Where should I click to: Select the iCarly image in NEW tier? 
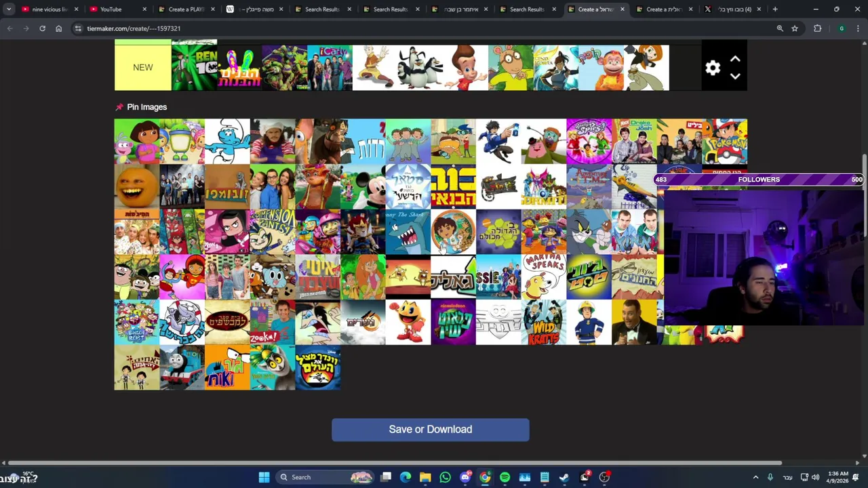tap(330, 68)
